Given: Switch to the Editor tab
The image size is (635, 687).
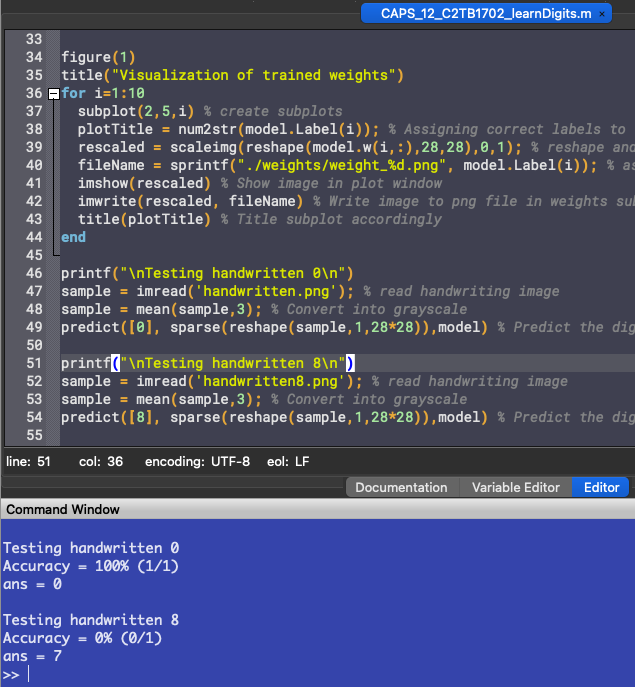Looking at the screenshot, I should click(601, 487).
